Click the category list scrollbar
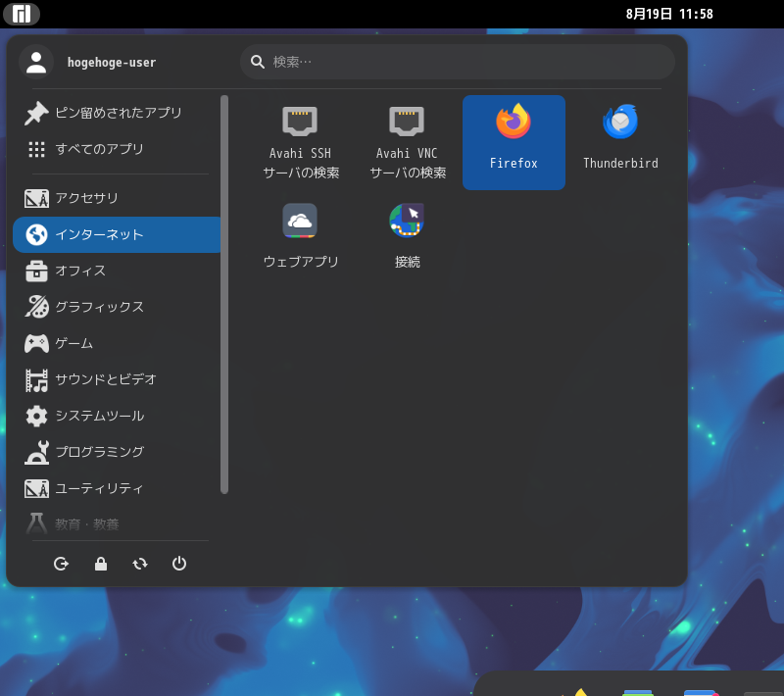The image size is (784, 696). pos(224,294)
